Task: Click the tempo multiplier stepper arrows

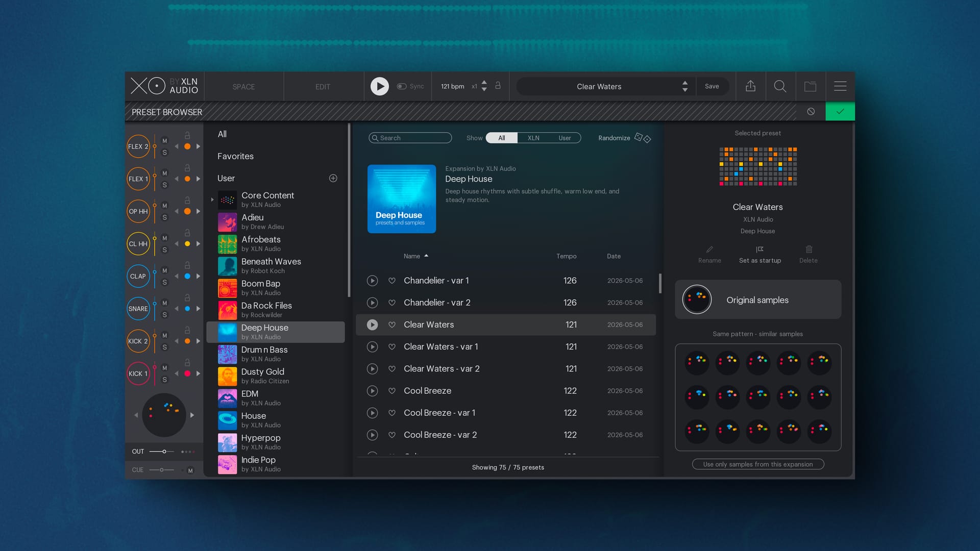Action: pyautogui.click(x=484, y=86)
